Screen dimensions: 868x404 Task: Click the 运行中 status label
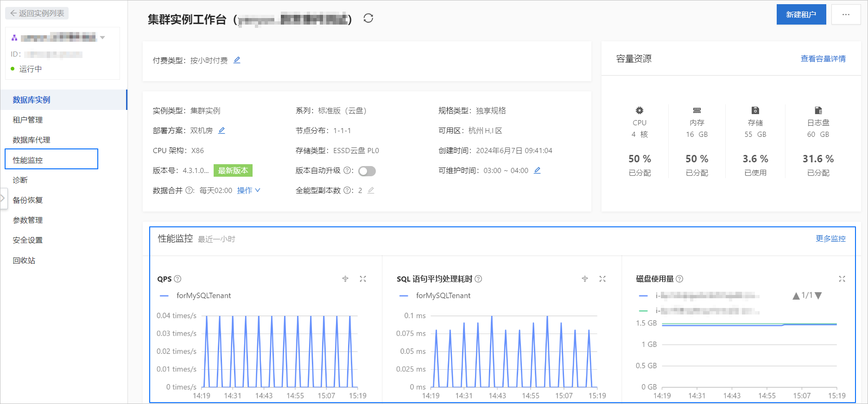tap(31, 69)
